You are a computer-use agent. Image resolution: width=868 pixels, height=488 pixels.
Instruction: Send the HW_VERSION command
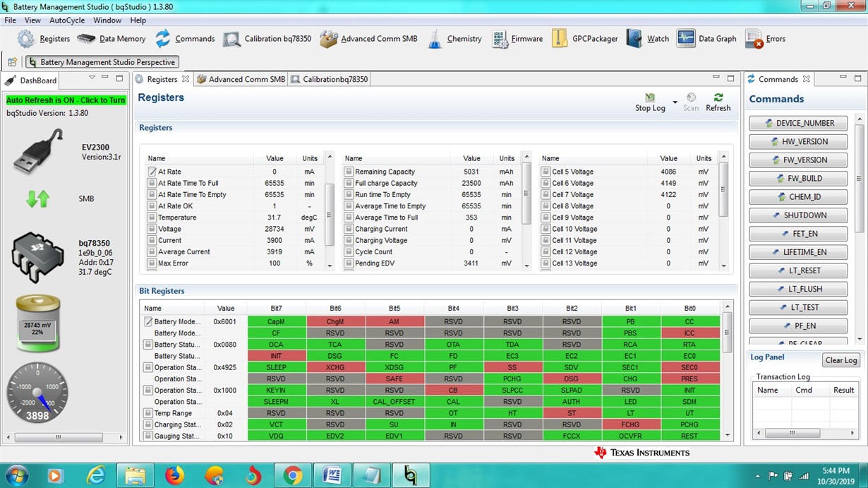[x=798, y=141]
